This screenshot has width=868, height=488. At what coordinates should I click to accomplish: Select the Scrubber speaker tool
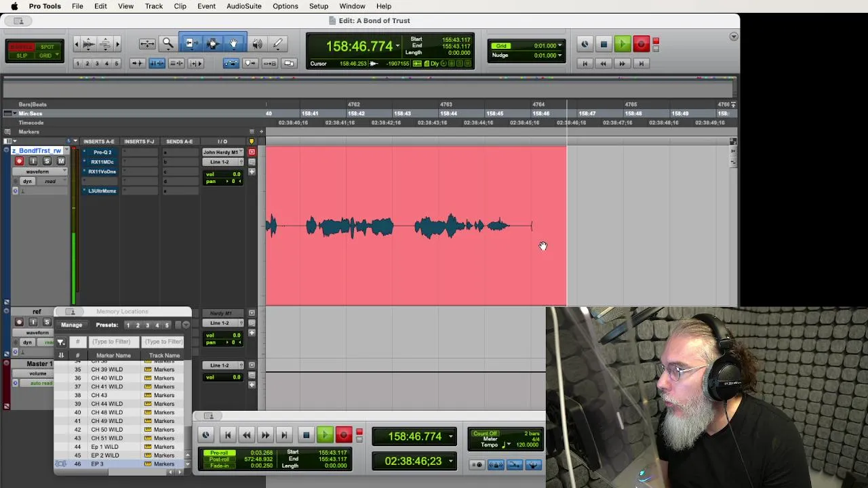tap(257, 44)
